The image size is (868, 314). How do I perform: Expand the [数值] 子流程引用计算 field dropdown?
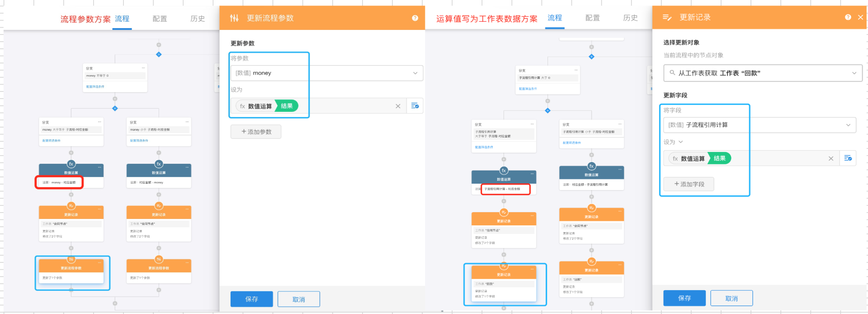pos(848,125)
